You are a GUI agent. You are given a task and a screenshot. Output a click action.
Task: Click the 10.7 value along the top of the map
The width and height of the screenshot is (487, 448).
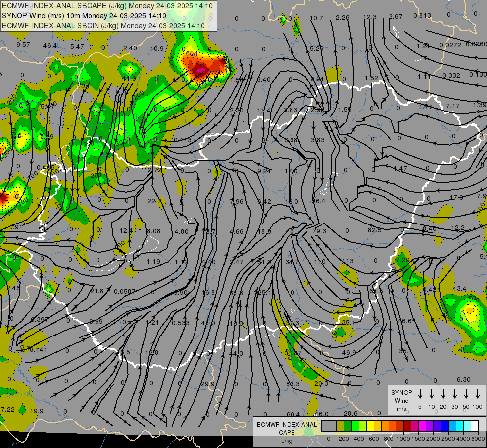point(316,18)
